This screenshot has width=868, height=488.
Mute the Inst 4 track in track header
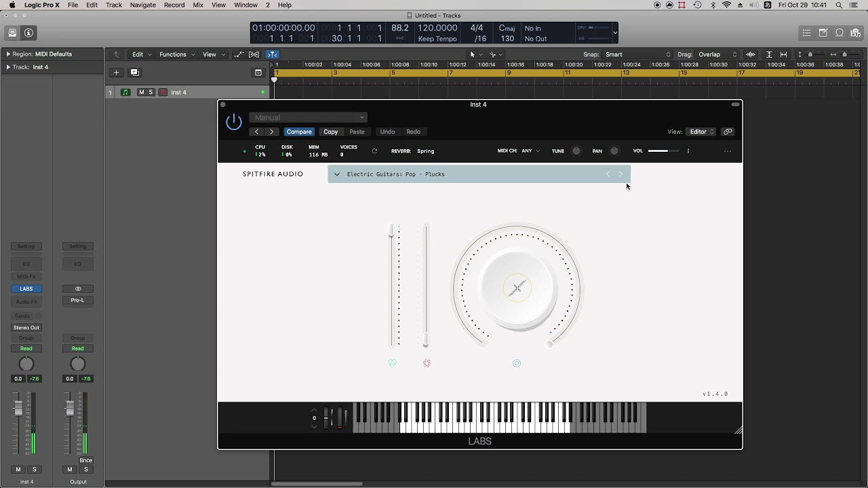click(x=141, y=92)
